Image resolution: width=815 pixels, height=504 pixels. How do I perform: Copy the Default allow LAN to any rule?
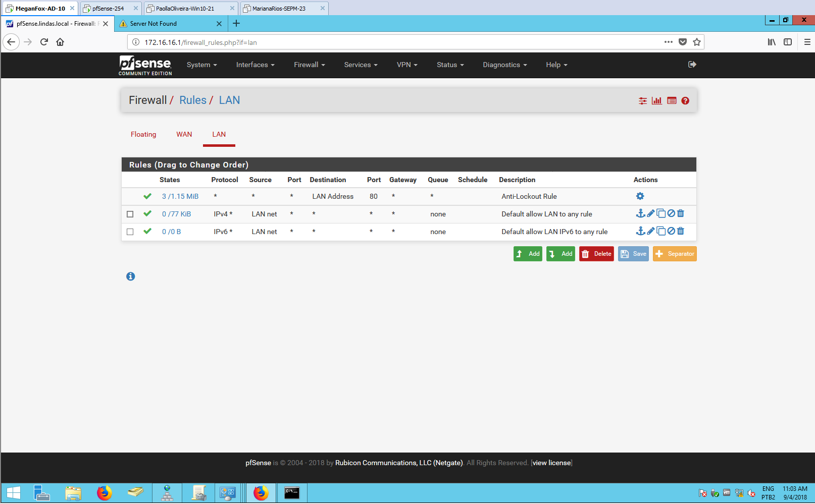(661, 213)
